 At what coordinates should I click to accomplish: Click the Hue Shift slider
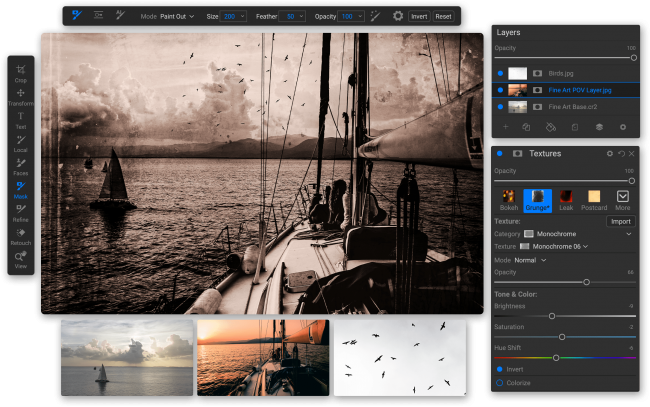pos(556,357)
